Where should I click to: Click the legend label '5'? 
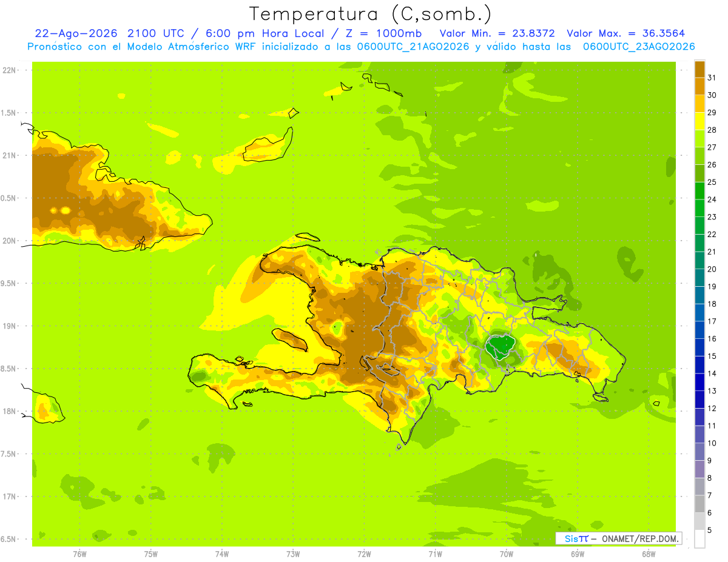pyautogui.click(x=710, y=530)
